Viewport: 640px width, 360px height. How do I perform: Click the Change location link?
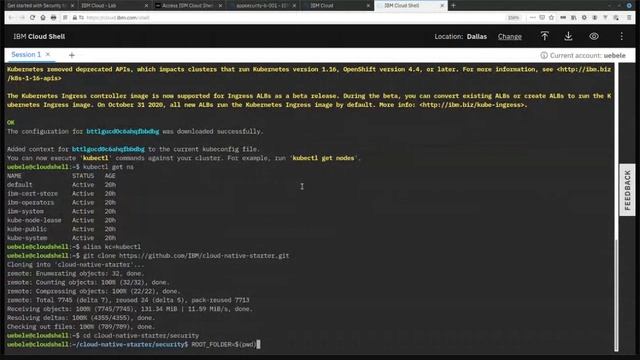click(509, 36)
